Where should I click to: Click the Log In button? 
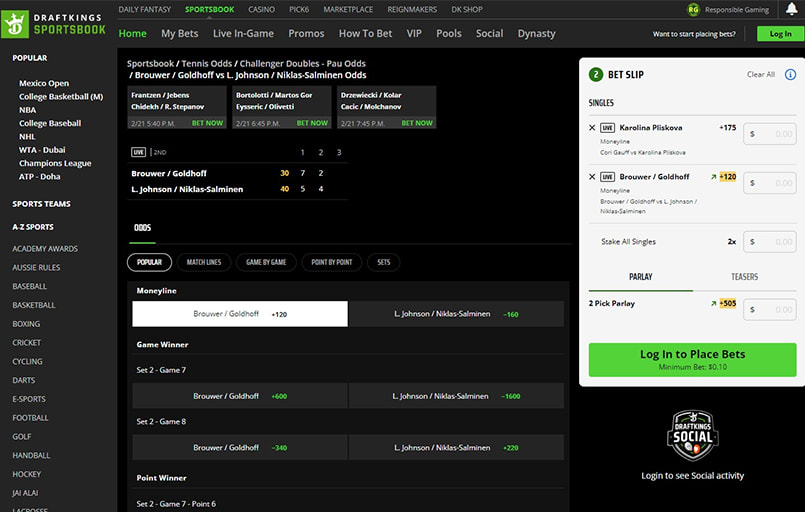(780, 33)
